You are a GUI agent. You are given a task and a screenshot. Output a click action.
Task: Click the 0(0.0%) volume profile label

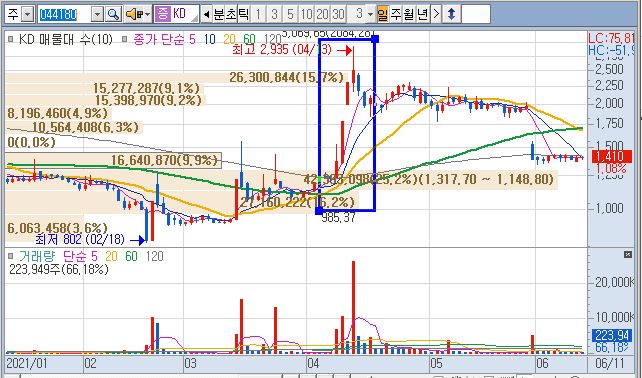[31, 142]
